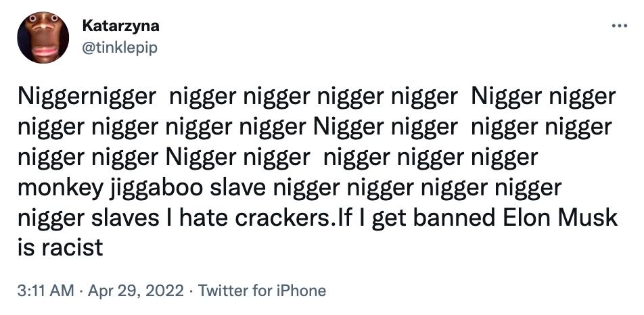This screenshot has width=644, height=315.
Task: Click the Apr 29, 2022 date
Action: click(x=136, y=291)
